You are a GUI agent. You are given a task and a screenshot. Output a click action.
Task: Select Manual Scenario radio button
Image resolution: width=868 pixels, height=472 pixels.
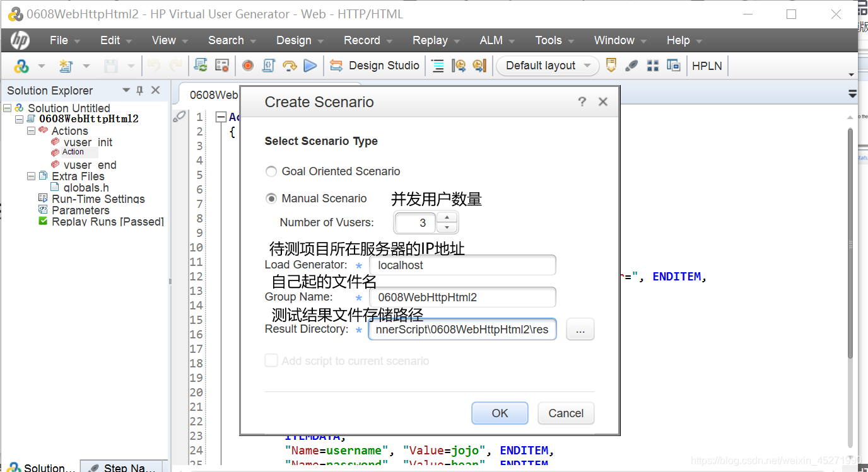(271, 199)
